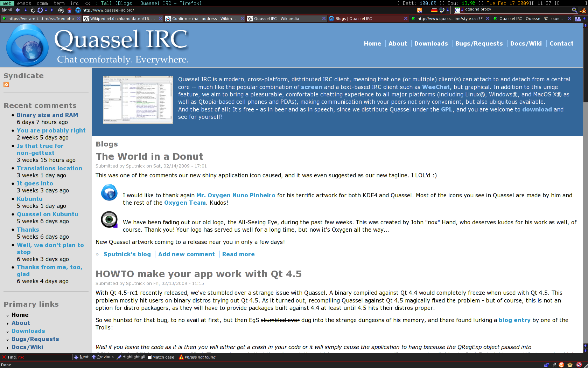The width and height of the screenshot is (588, 368).
Task: Open the Contact nav link in header
Action: point(561,43)
